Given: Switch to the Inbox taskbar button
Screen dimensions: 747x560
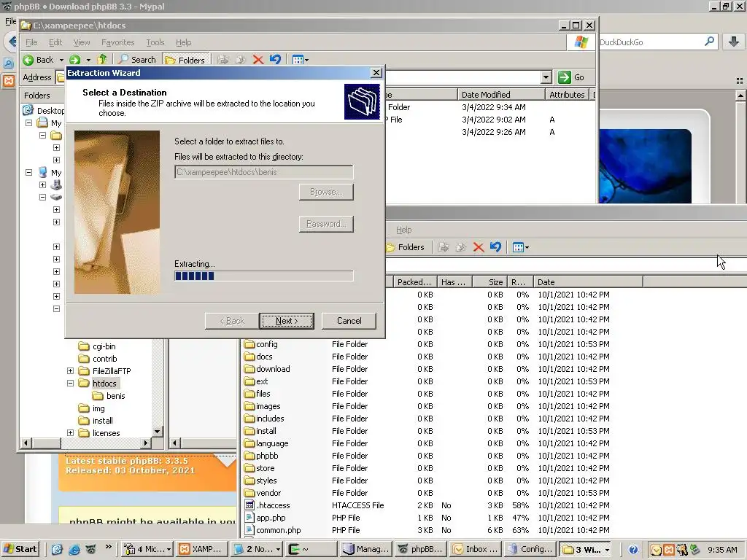Looking at the screenshot, I should point(476,549).
